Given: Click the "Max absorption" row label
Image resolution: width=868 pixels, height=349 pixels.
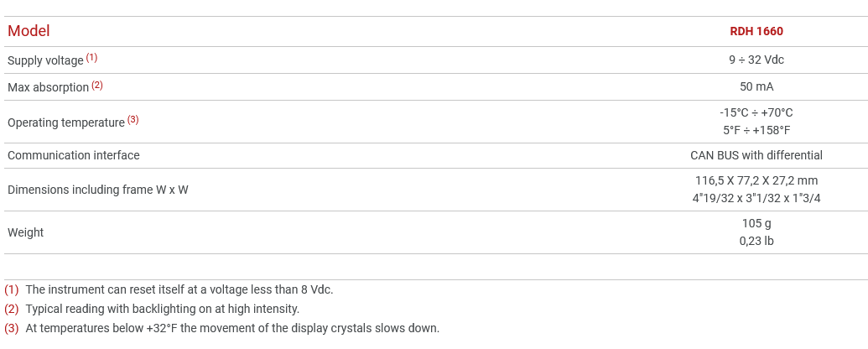Looking at the screenshot, I should coord(48,87).
